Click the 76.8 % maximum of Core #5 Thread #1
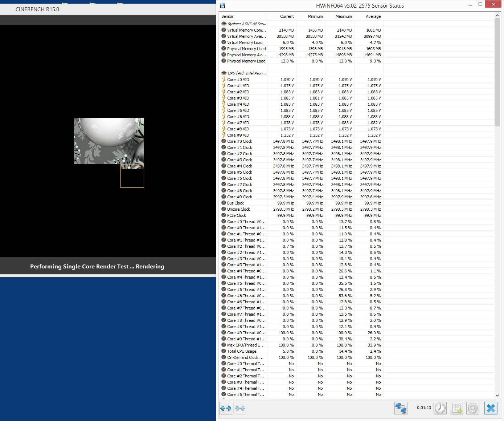The height and width of the screenshot is (421, 504). click(345, 289)
